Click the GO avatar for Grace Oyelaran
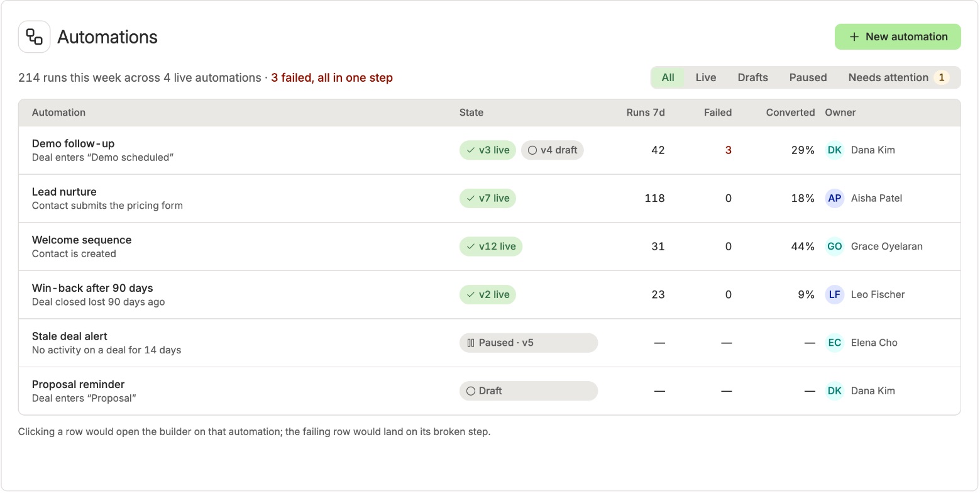This screenshot has width=980, height=493. pos(834,246)
